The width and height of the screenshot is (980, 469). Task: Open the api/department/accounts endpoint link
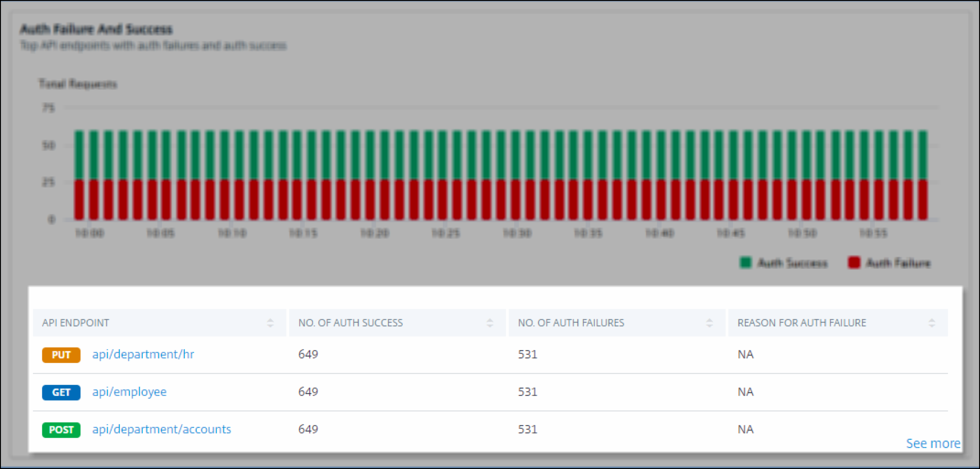coord(162,429)
